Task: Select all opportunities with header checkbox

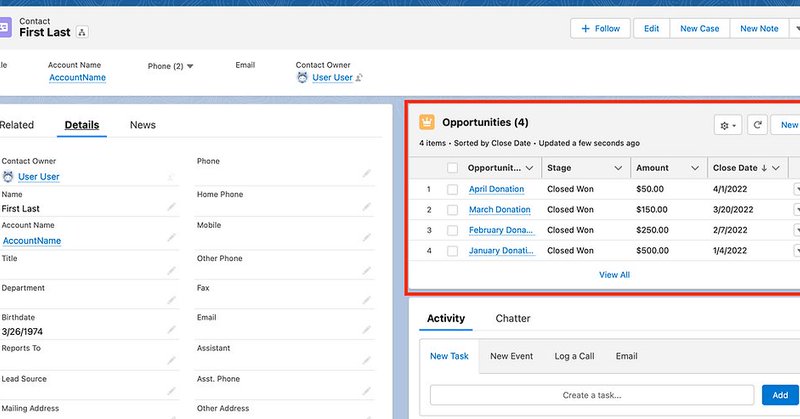Action: [x=452, y=168]
